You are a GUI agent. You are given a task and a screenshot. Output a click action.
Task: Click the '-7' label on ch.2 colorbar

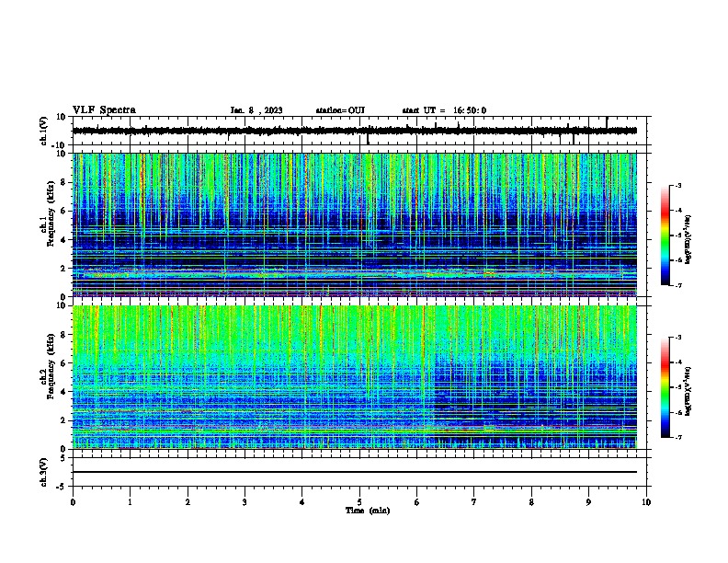[677, 437]
